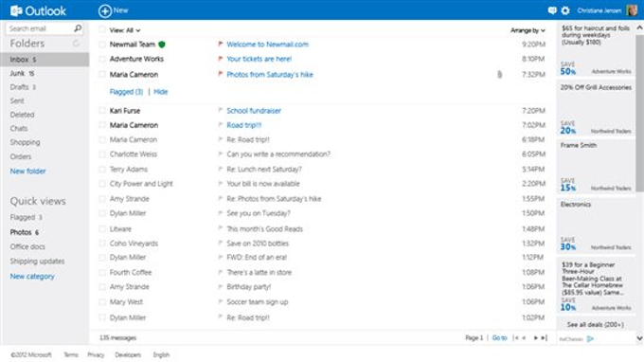Open the Junk folder

point(22,73)
